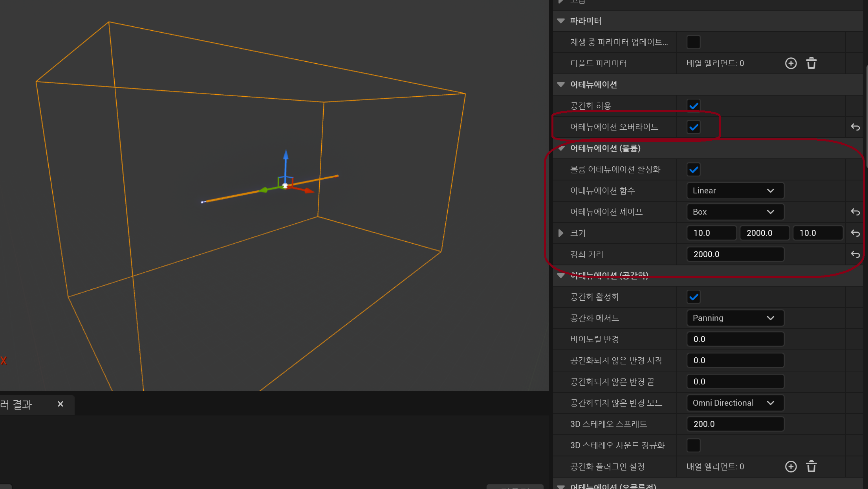
Task: Collapse the 파라미터 section
Action: pos(561,21)
